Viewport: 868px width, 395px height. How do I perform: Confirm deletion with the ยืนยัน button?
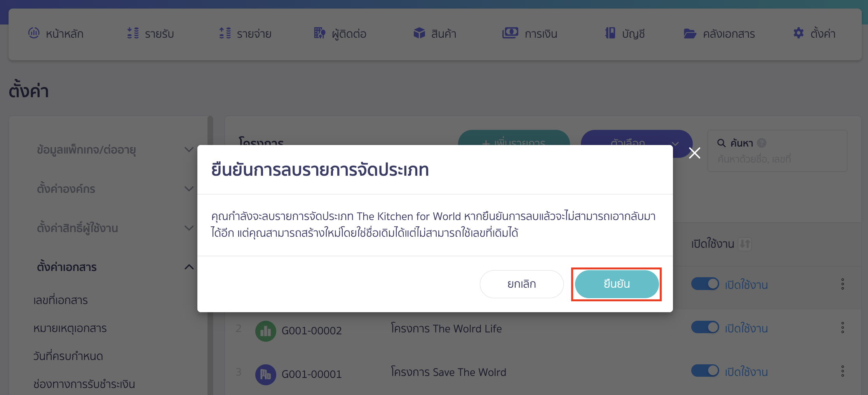pyautogui.click(x=616, y=284)
